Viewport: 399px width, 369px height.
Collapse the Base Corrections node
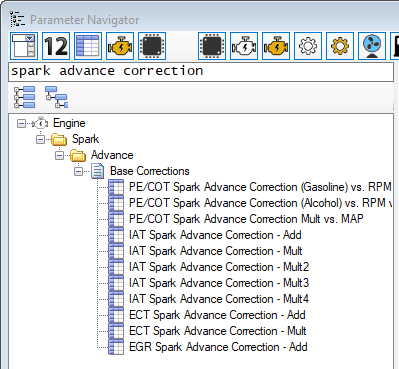coord(78,172)
